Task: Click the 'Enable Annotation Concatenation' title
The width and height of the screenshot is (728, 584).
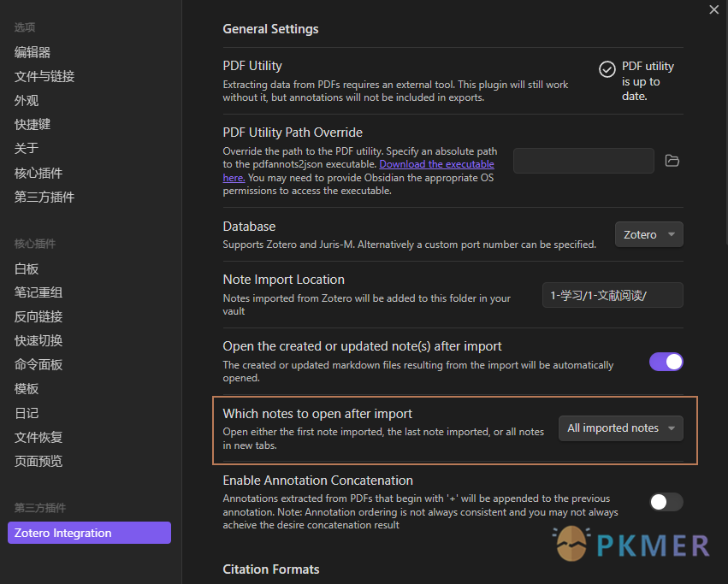Action: click(317, 480)
